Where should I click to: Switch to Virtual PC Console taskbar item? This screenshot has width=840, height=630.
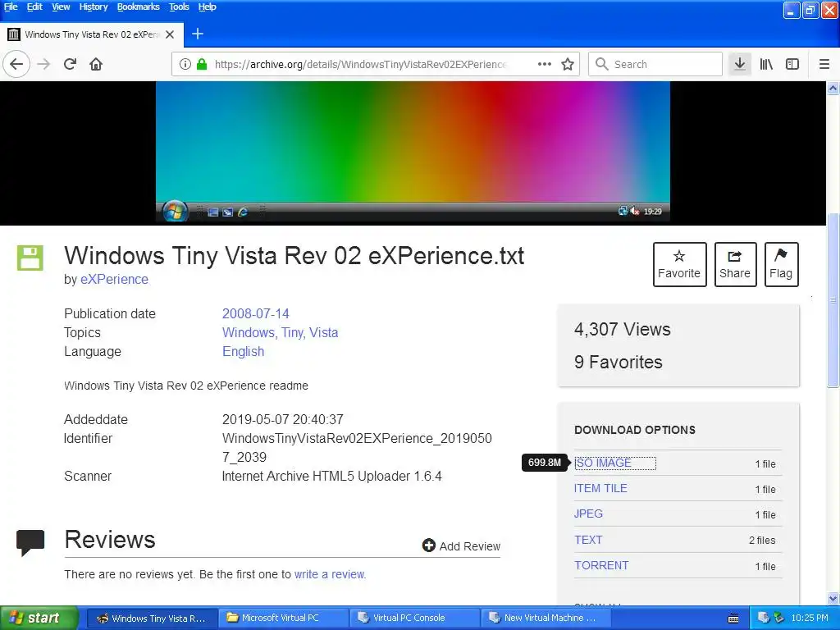coord(414,619)
